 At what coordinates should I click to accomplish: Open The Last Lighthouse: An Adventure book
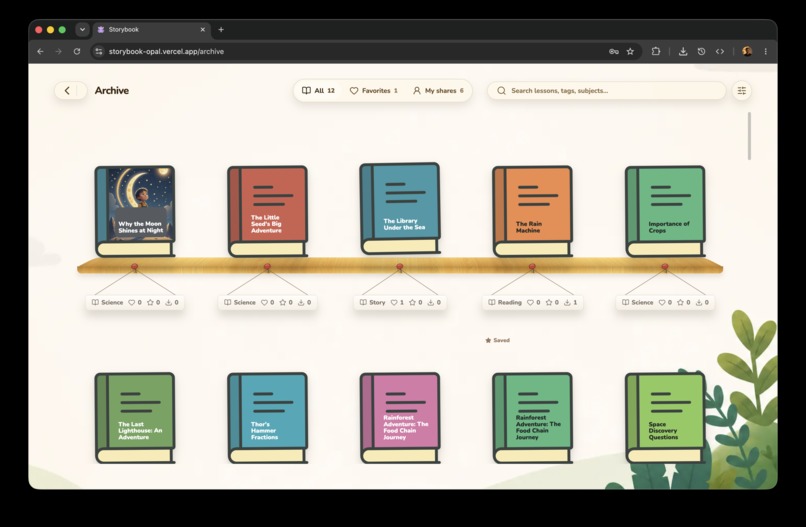(135, 418)
